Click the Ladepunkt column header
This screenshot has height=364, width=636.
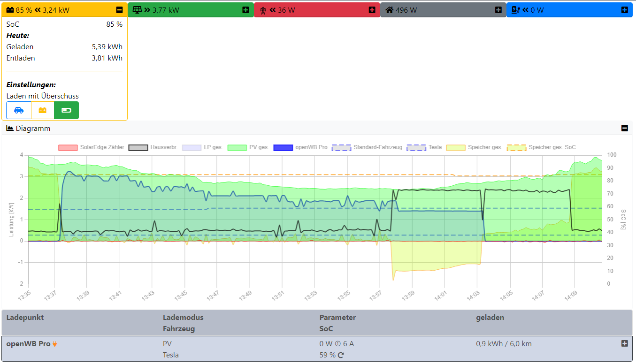pyautogui.click(x=25, y=318)
